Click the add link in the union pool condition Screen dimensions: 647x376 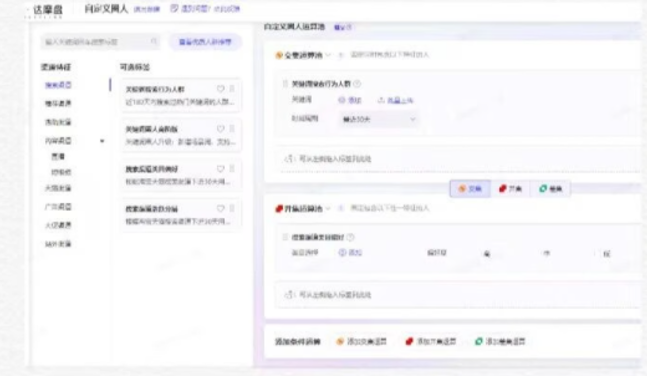click(350, 253)
